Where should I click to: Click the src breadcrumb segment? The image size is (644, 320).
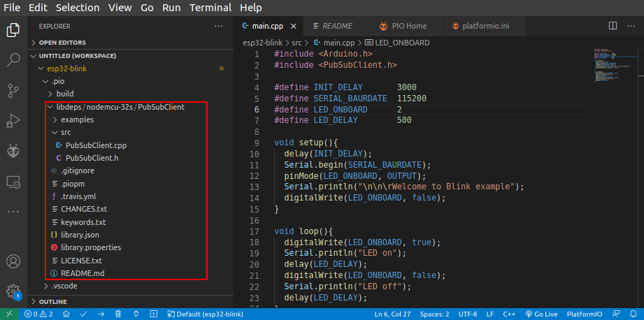[x=296, y=43]
